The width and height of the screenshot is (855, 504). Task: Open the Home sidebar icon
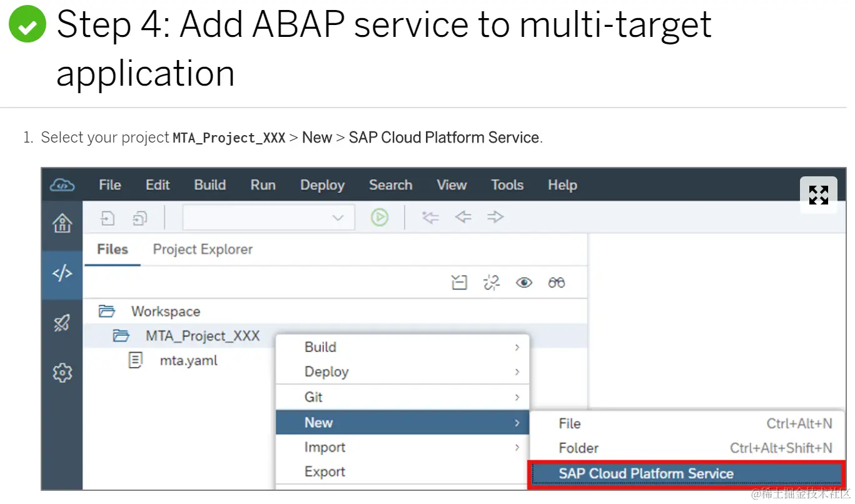[x=62, y=223]
